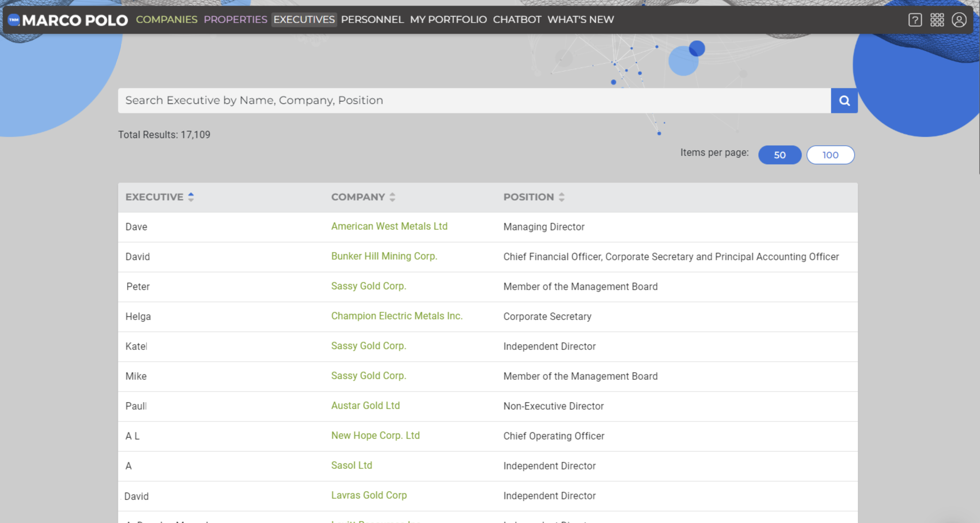The height and width of the screenshot is (523, 980).
Task: Select executive Peter
Action: click(138, 287)
